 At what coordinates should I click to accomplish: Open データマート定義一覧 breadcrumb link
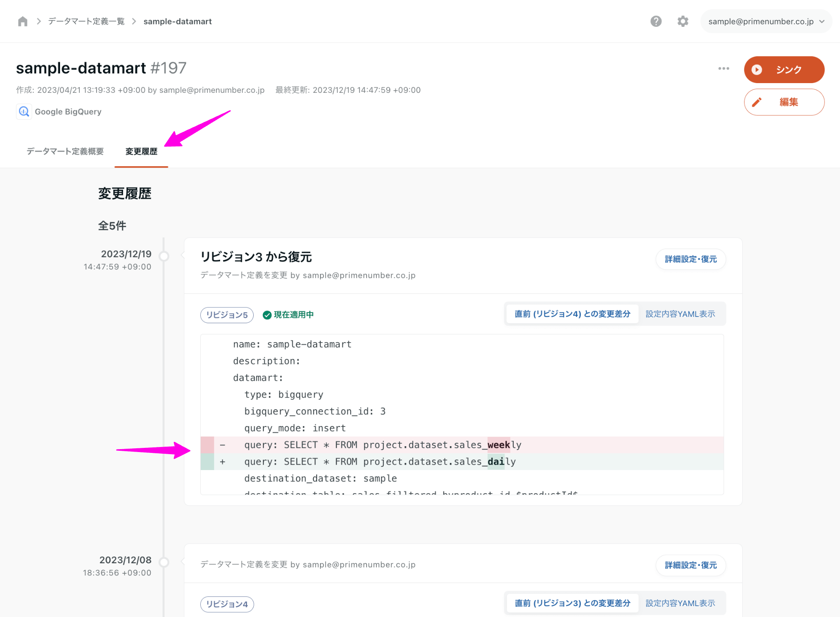[86, 21]
